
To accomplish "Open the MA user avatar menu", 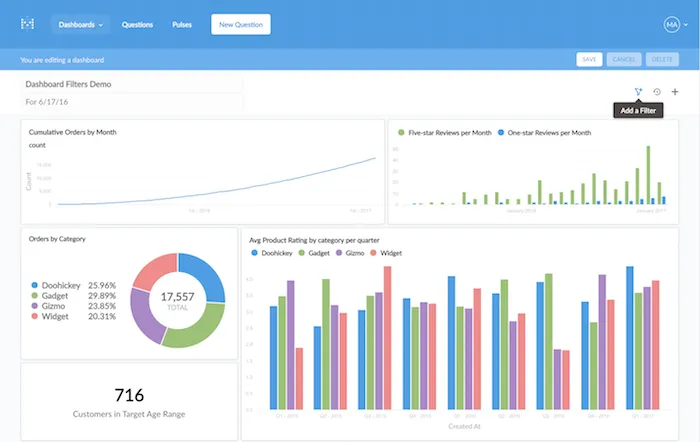I will tap(671, 24).
